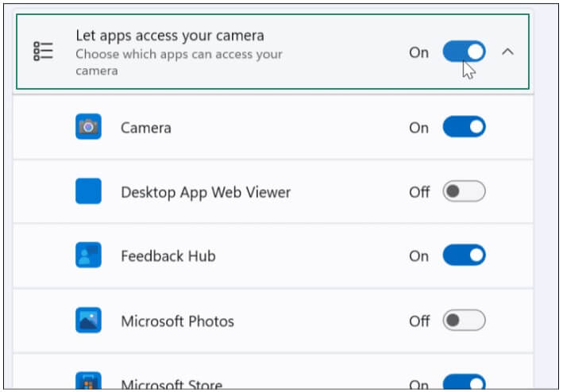Click the "Desktop App Web Viewer" label
563x392 pixels.
coord(206,192)
